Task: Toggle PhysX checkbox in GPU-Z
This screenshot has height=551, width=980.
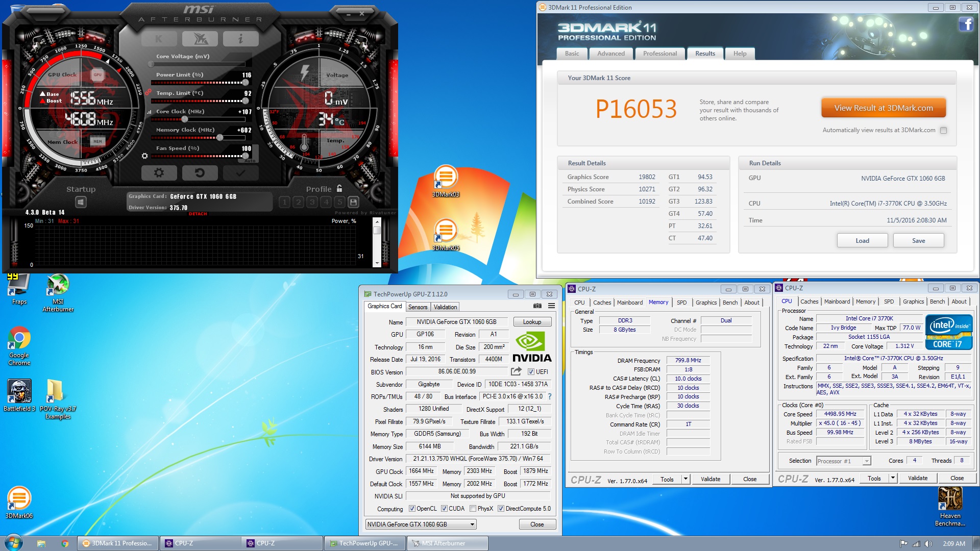Action: 473,509
